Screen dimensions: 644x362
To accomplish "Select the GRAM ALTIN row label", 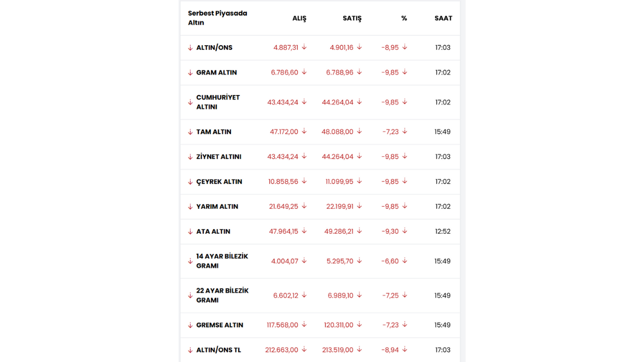I will click(216, 72).
